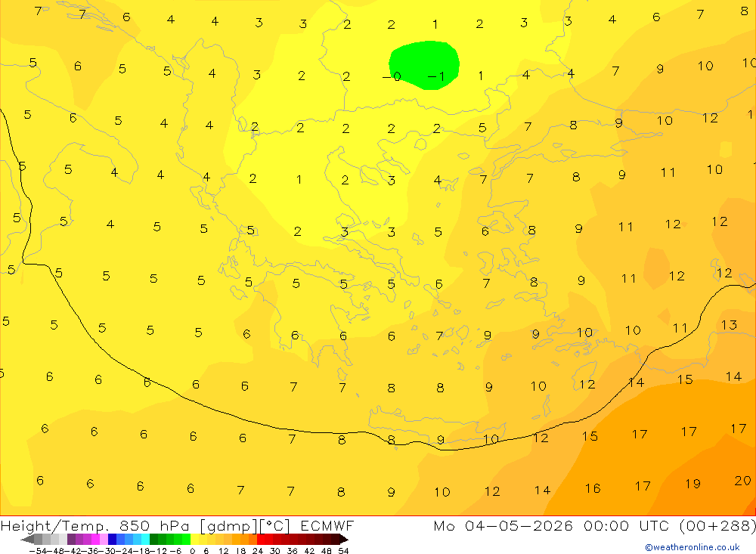Viewport: 756px width, 554px height.
Task: Click the '54' label at scale's right end
Action: 343,551
